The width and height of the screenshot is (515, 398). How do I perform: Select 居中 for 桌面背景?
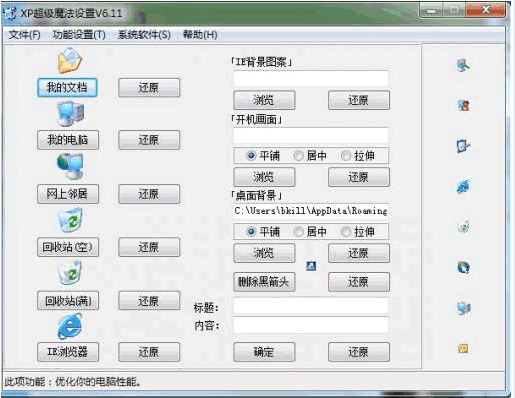point(310,232)
